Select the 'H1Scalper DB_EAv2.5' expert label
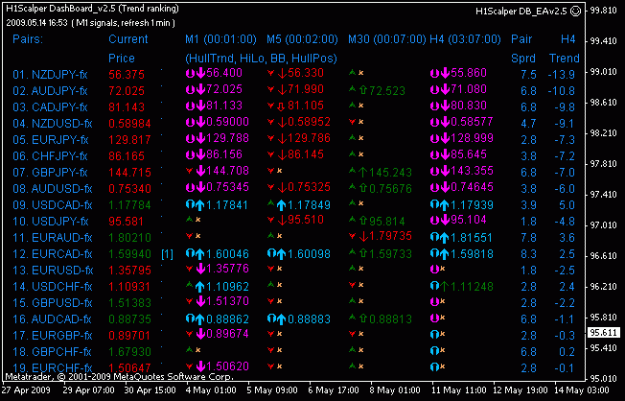This screenshot has height=401, width=625. pyautogui.click(x=521, y=11)
